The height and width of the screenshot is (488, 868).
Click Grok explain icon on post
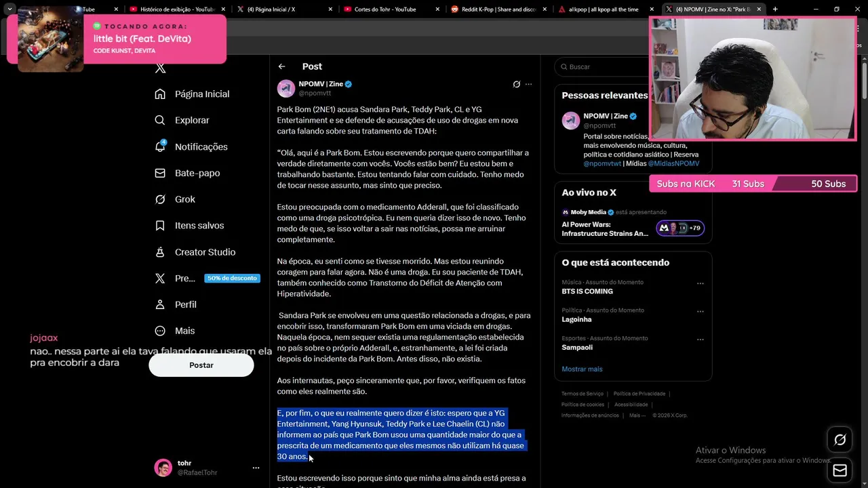(516, 84)
